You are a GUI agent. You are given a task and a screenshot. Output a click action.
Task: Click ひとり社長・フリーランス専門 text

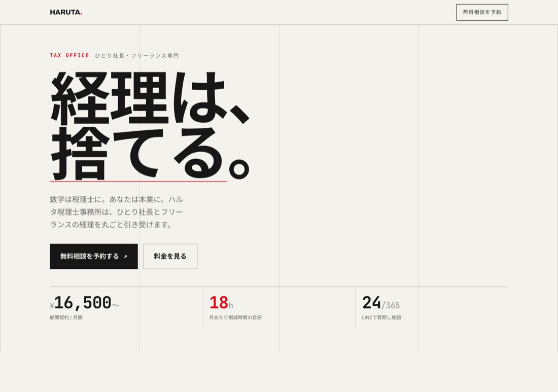point(136,55)
